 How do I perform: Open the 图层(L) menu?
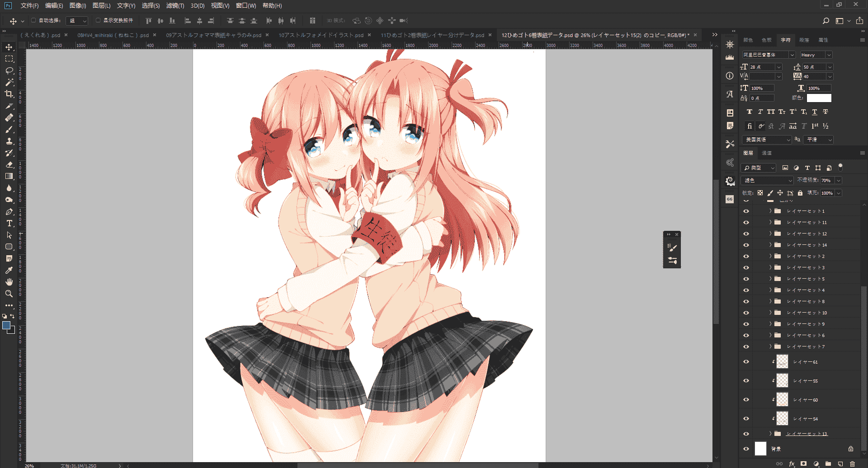pos(101,6)
